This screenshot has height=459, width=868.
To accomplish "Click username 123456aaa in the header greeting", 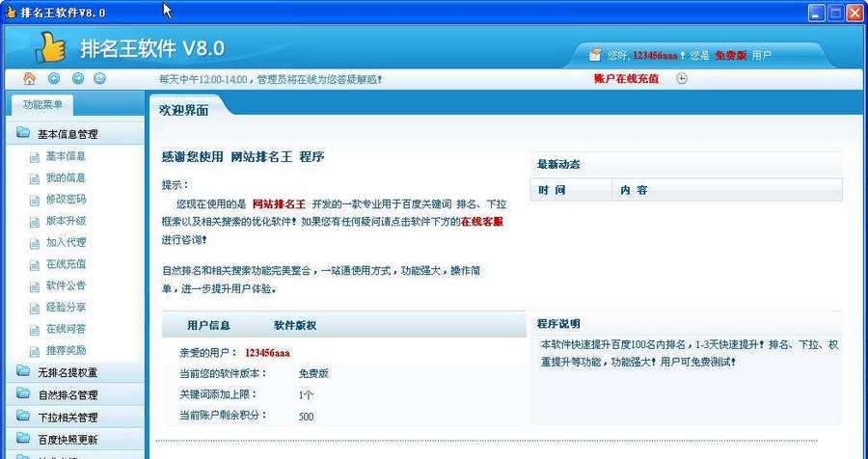I will [655, 55].
